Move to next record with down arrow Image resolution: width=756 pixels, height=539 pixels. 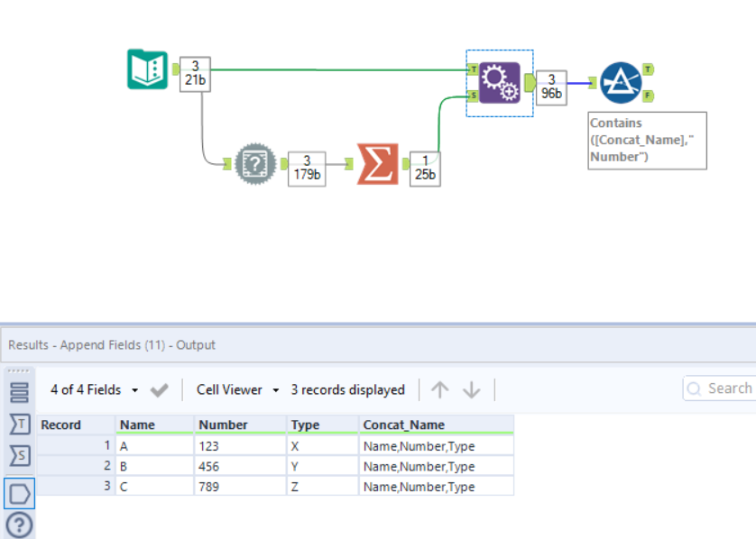coord(471,389)
